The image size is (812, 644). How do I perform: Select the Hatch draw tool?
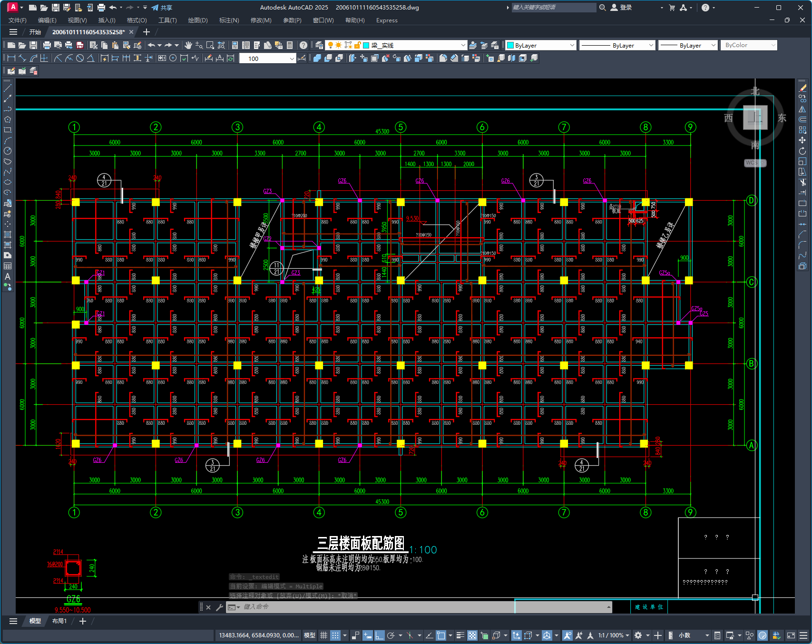click(x=8, y=234)
